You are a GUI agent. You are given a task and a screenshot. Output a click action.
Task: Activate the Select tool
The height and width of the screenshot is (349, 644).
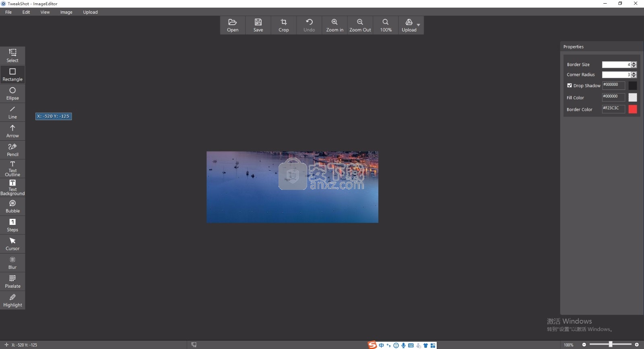click(12, 56)
